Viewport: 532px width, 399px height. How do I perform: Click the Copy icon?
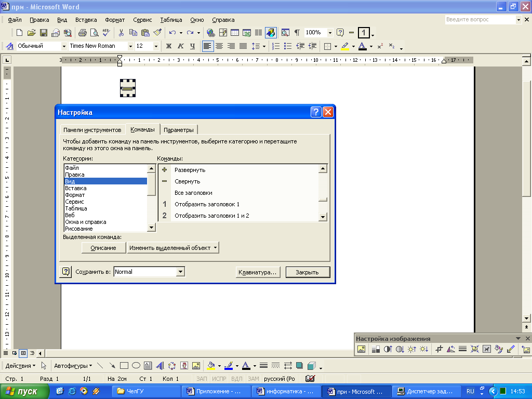click(133, 33)
